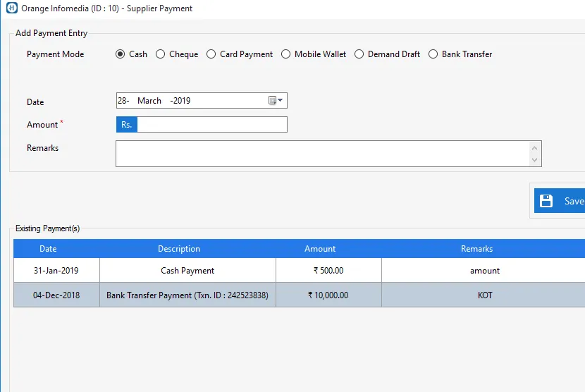Select Mobile Wallet payment mode

(286, 54)
